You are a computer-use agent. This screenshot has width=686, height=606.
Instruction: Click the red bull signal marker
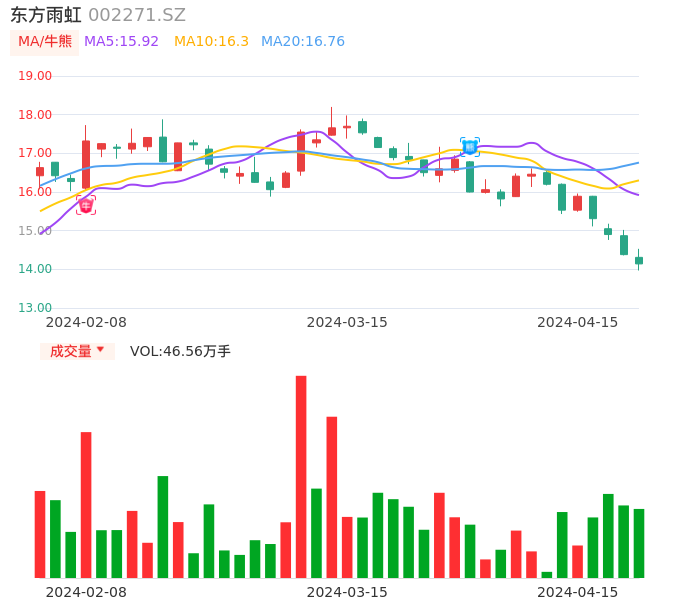(86, 205)
